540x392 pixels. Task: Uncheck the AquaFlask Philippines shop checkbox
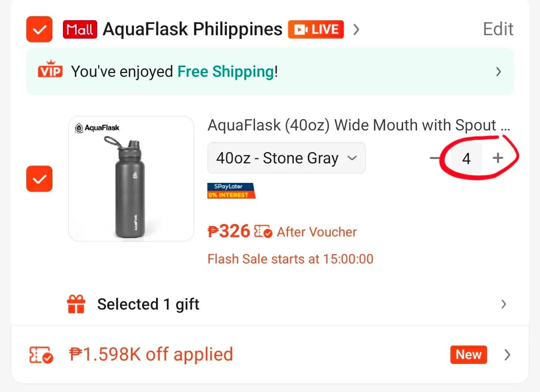39,29
